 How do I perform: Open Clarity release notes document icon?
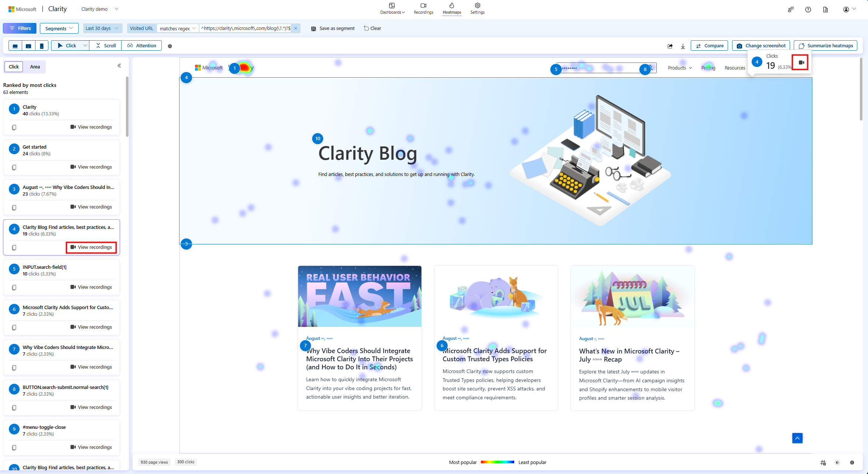826,9
